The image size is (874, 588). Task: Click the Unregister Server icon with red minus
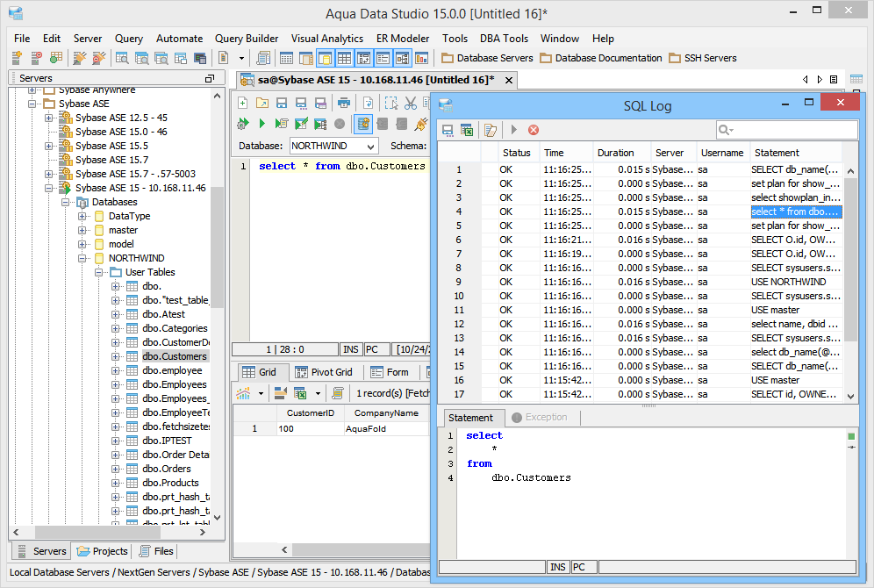pos(36,57)
